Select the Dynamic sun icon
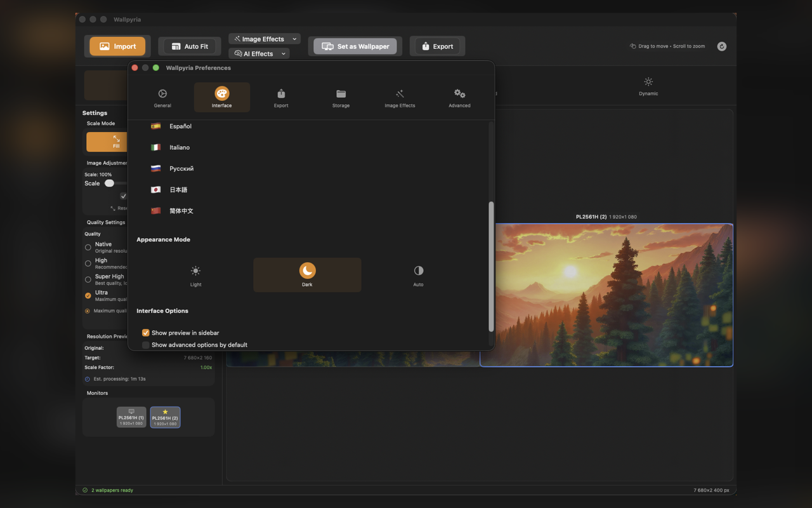The image size is (812, 508). [648, 82]
